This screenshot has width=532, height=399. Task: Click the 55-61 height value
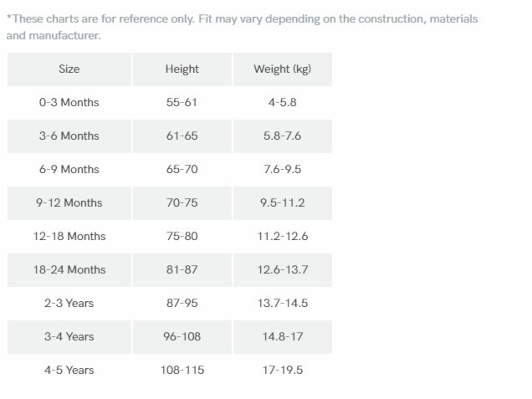(x=182, y=102)
